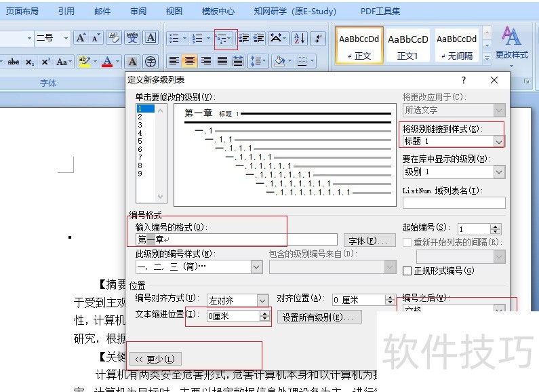Screen dimensions: 539x392
Task: Toggle the strikethrough abc icon
Action: tap(14, 62)
